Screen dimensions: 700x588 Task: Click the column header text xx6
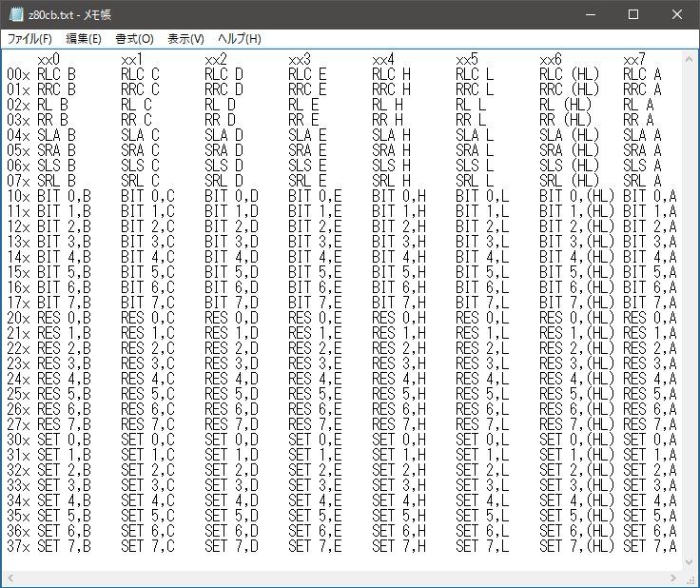[x=551, y=59]
